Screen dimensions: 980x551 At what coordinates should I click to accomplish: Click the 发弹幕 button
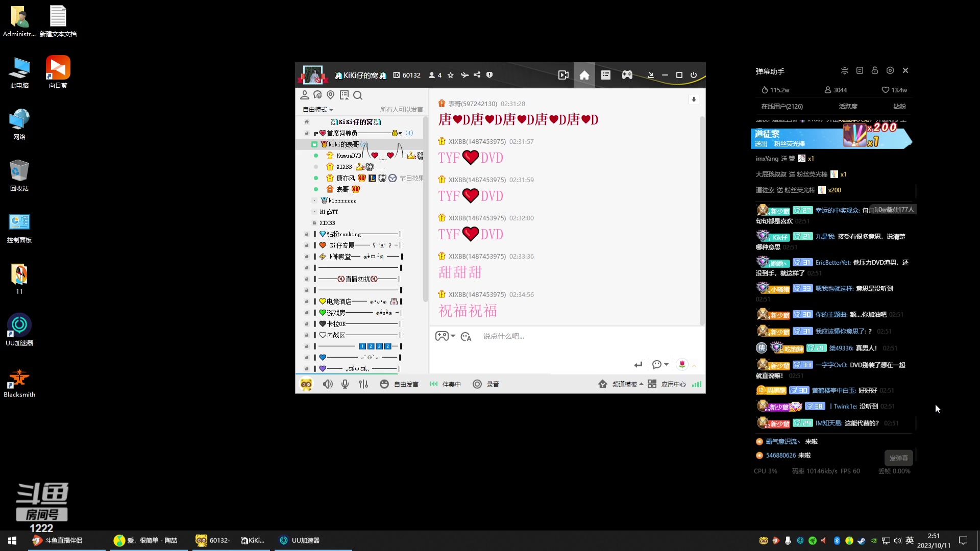click(x=898, y=458)
